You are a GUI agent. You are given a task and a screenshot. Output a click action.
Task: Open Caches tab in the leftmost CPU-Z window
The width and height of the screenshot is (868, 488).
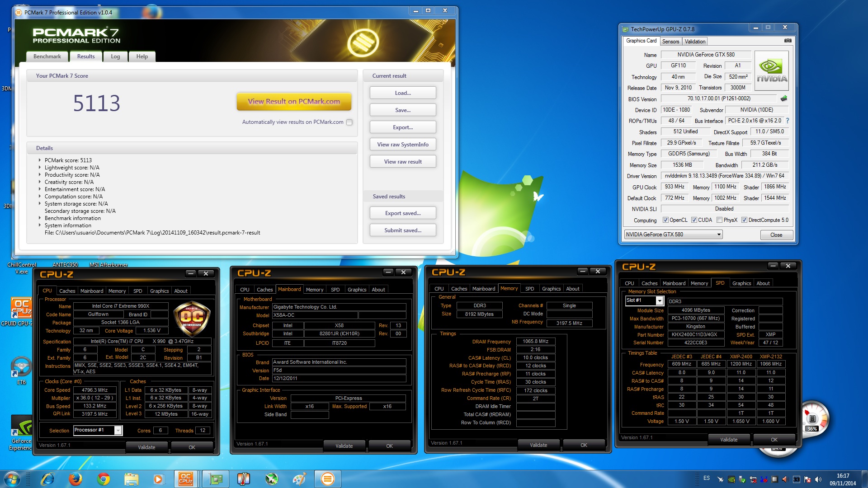67,291
